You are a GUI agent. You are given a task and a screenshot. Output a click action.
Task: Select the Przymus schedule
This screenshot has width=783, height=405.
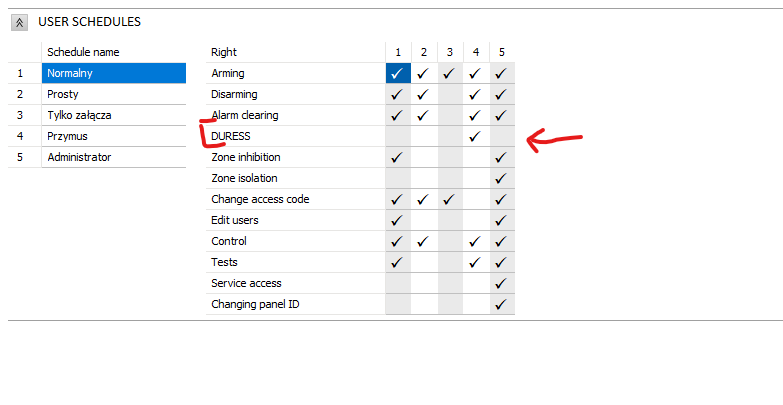pos(114,136)
